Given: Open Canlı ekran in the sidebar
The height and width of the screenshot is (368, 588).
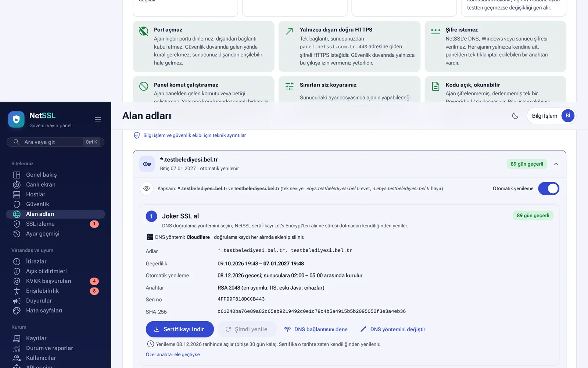Looking at the screenshot, I should (x=55, y=185).
